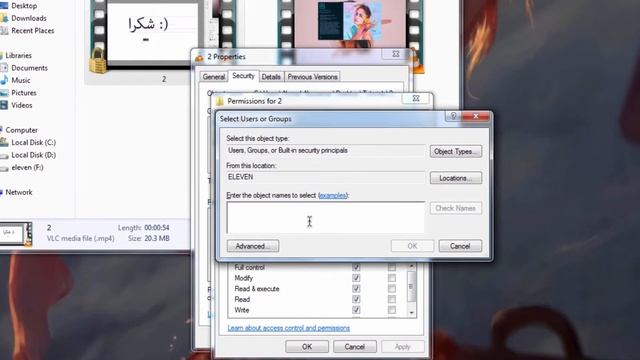Screen dimensions: 640x360
Task: Toggle the Full control Deny checkbox
Action: 391,267
